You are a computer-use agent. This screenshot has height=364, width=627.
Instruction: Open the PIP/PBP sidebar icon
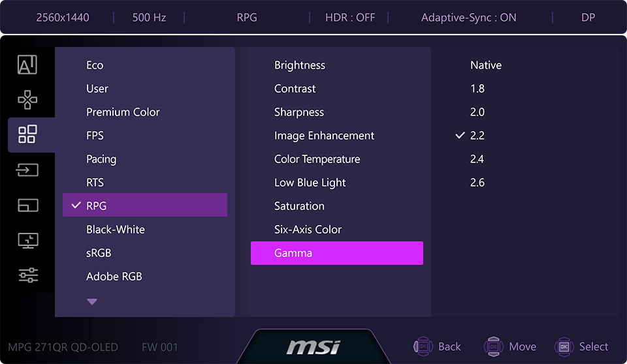click(27, 205)
